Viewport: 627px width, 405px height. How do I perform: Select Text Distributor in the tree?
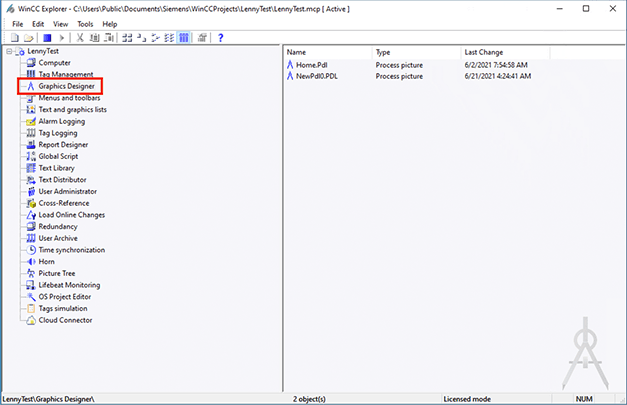tap(62, 180)
